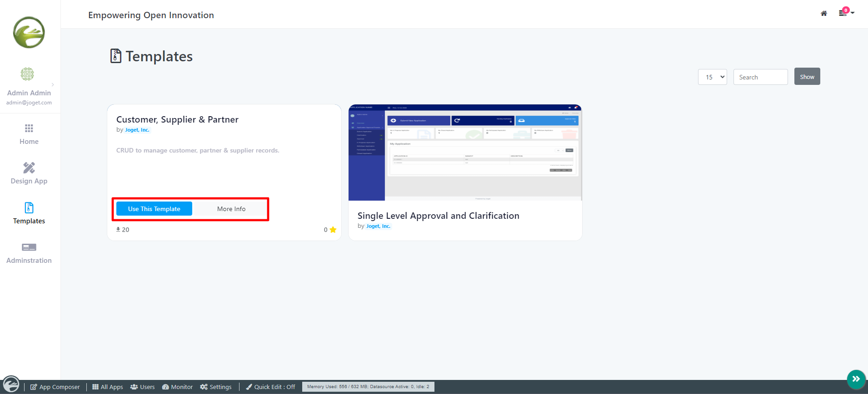Image resolution: width=868 pixels, height=394 pixels.
Task: Click the Empowering Open Innovation header title
Action: pyautogui.click(x=151, y=15)
